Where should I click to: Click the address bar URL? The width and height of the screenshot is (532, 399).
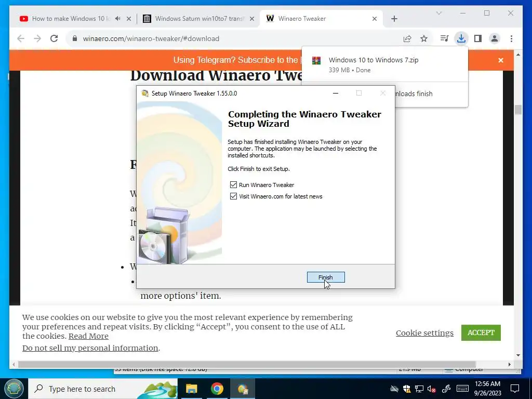(x=151, y=38)
